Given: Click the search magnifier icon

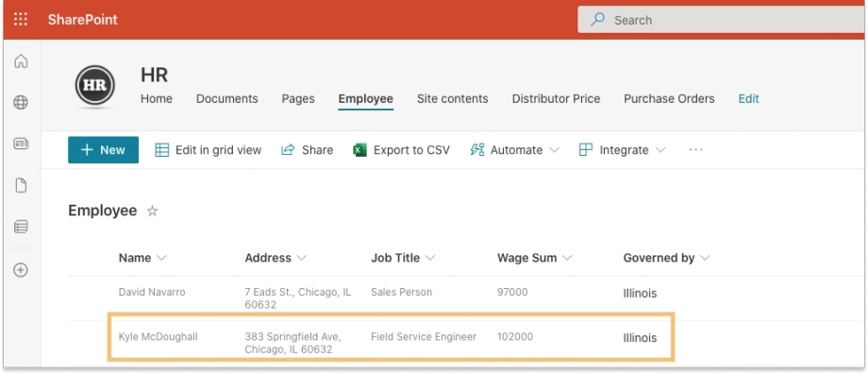Looking at the screenshot, I should coord(598,20).
